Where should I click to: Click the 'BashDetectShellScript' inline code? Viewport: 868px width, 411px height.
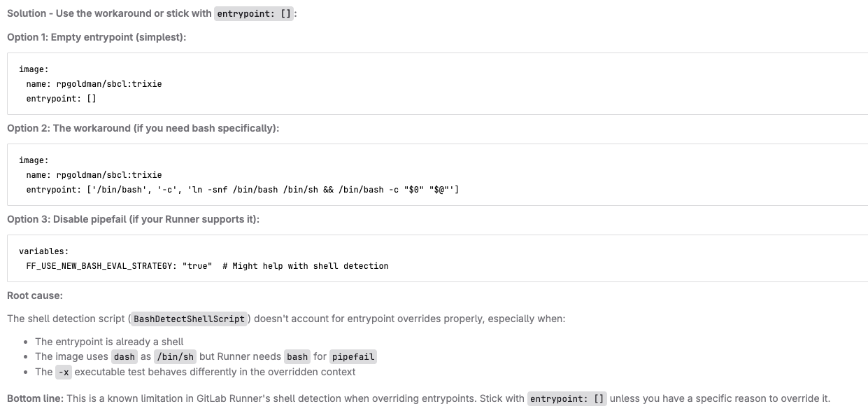(190, 319)
